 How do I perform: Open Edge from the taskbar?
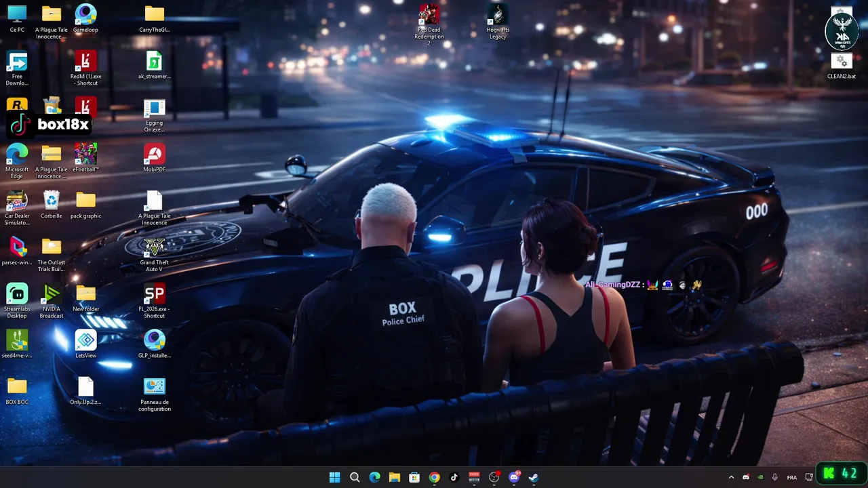tap(374, 477)
